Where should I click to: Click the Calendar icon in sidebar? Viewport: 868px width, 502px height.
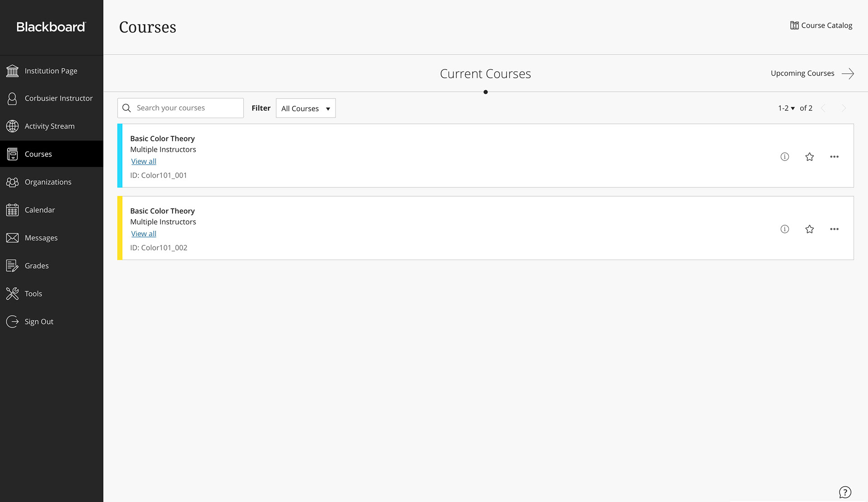pos(12,210)
